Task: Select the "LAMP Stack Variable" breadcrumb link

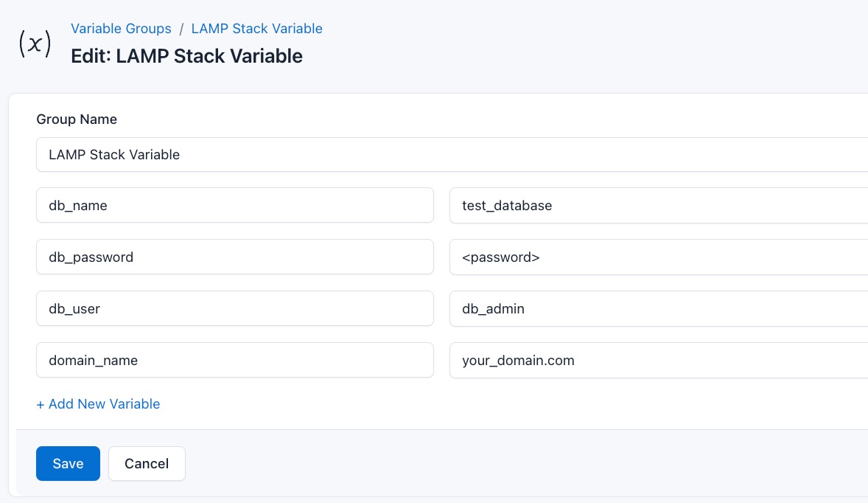Action: pyautogui.click(x=256, y=29)
